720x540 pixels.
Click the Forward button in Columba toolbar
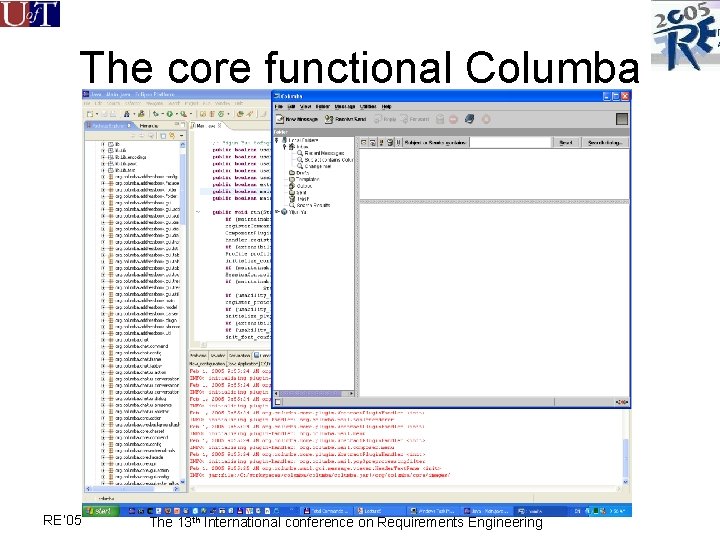415,119
